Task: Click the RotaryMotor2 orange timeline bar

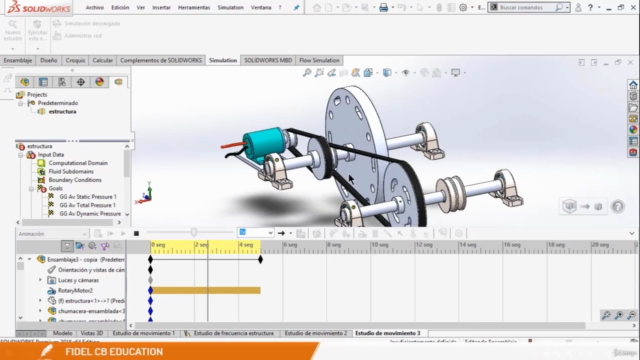Action: [206, 291]
